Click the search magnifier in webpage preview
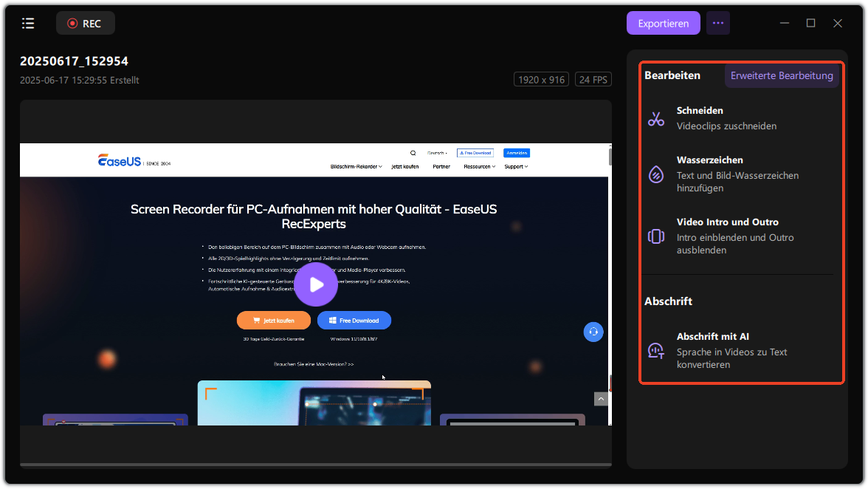The width and height of the screenshot is (868, 489). pos(413,153)
